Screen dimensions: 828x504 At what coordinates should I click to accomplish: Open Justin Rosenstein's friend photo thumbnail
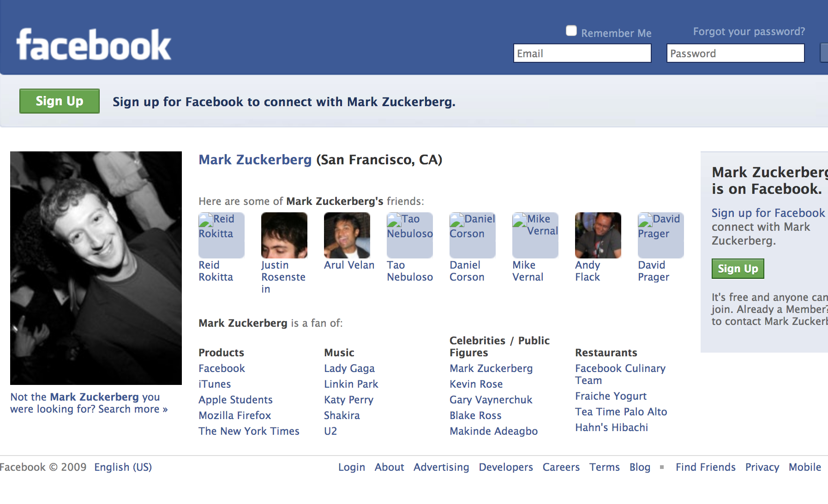(284, 235)
